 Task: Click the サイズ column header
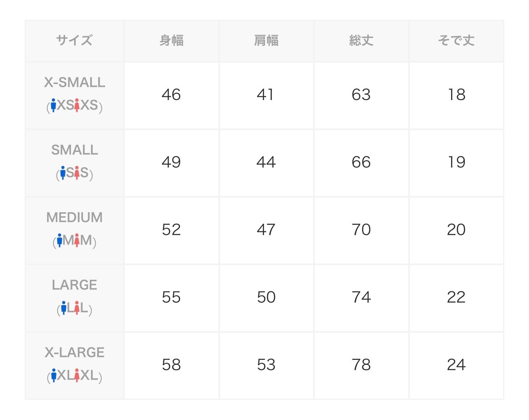(75, 41)
